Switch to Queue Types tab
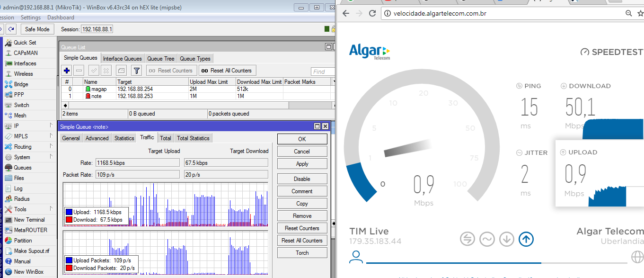 [x=195, y=59]
